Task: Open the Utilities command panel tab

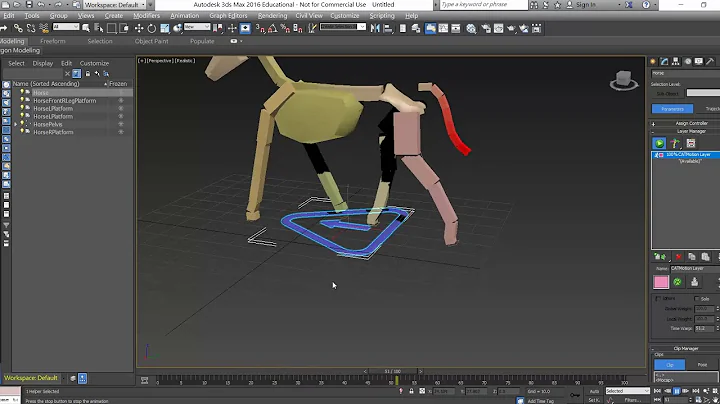Action: point(710,61)
